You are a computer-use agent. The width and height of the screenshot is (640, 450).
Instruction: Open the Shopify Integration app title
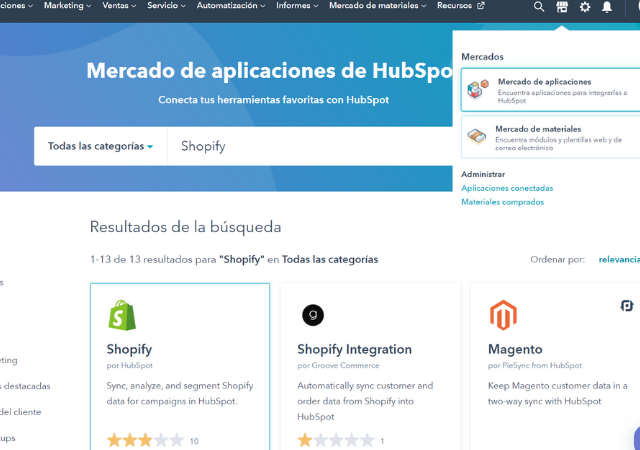point(354,350)
